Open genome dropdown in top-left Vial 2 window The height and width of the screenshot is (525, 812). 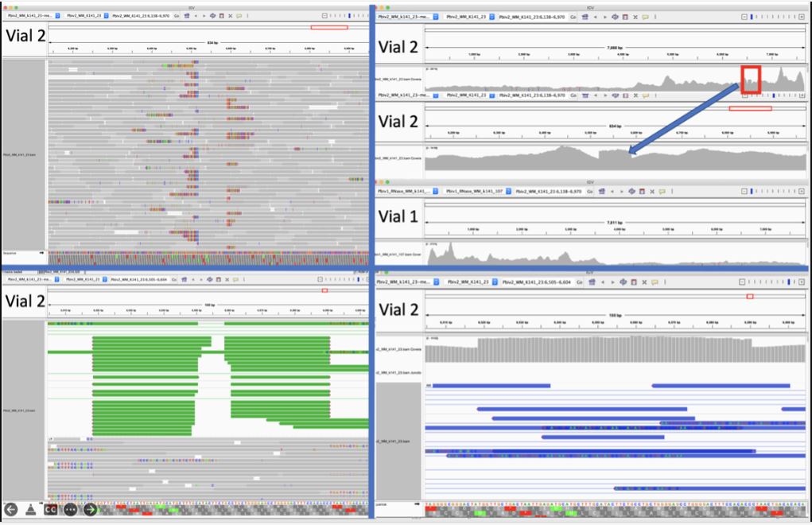click(x=57, y=16)
